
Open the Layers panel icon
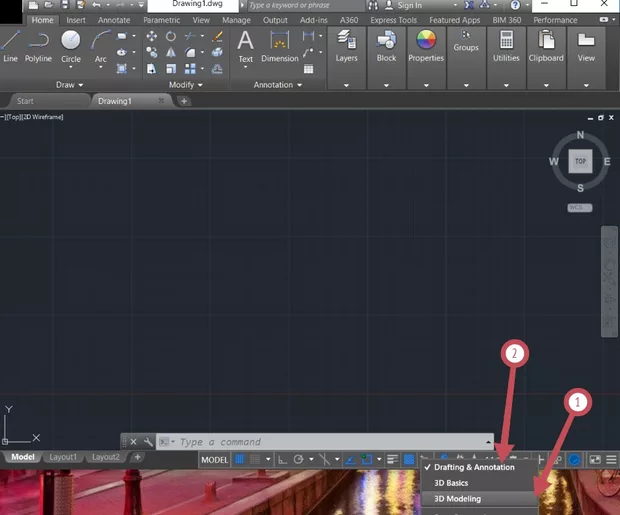click(x=347, y=44)
